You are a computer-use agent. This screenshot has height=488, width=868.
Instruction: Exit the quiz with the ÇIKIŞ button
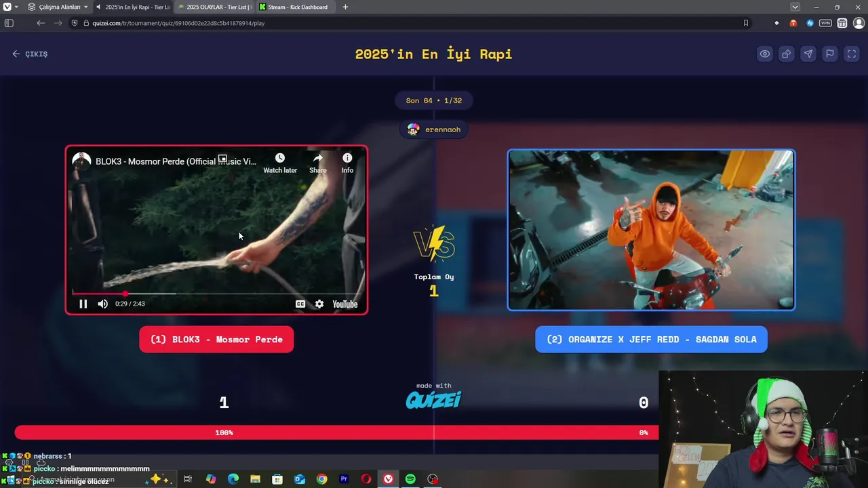[x=30, y=54]
